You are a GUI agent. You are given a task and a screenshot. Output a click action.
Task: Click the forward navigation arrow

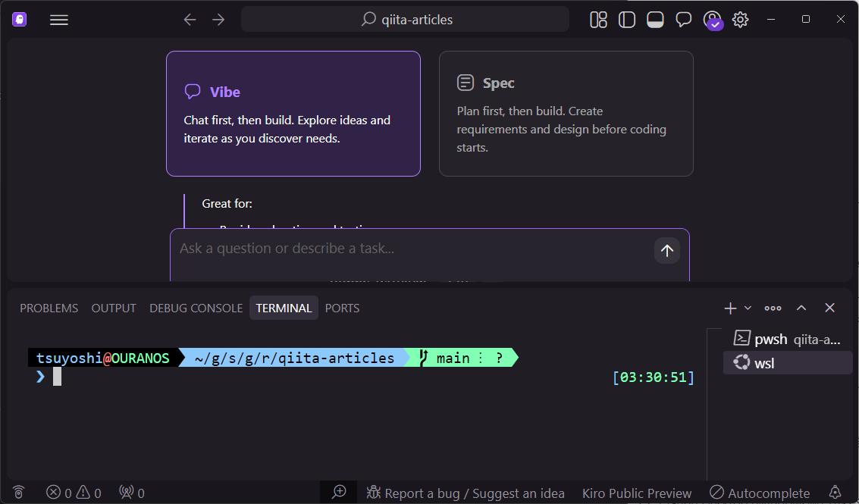point(218,19)
